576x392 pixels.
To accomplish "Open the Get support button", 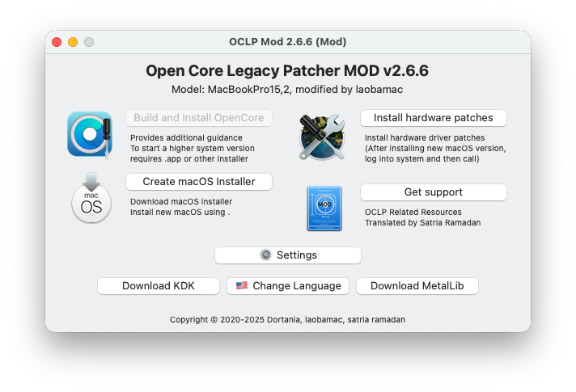I will click(433, 192).
